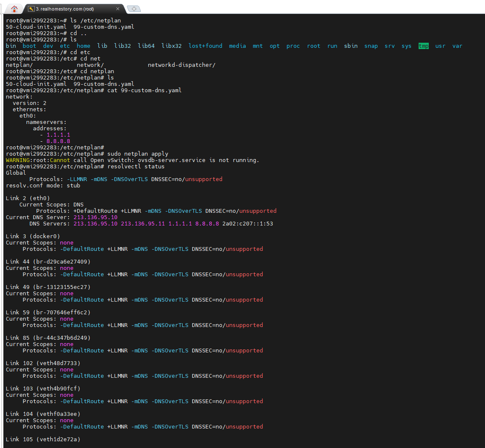Click 'Link 2 (eth0)' heading
This screenshot has width=485, height=448.
point(28,198)
